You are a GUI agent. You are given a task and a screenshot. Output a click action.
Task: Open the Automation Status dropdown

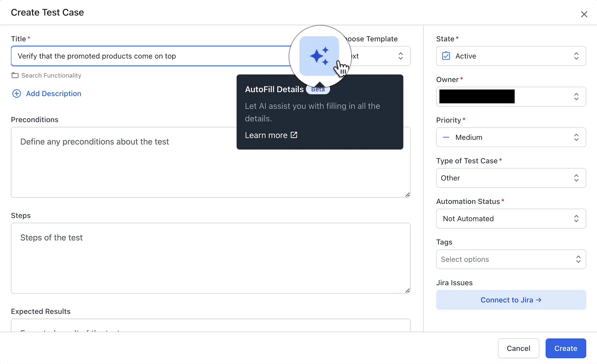tap(511, 219)
